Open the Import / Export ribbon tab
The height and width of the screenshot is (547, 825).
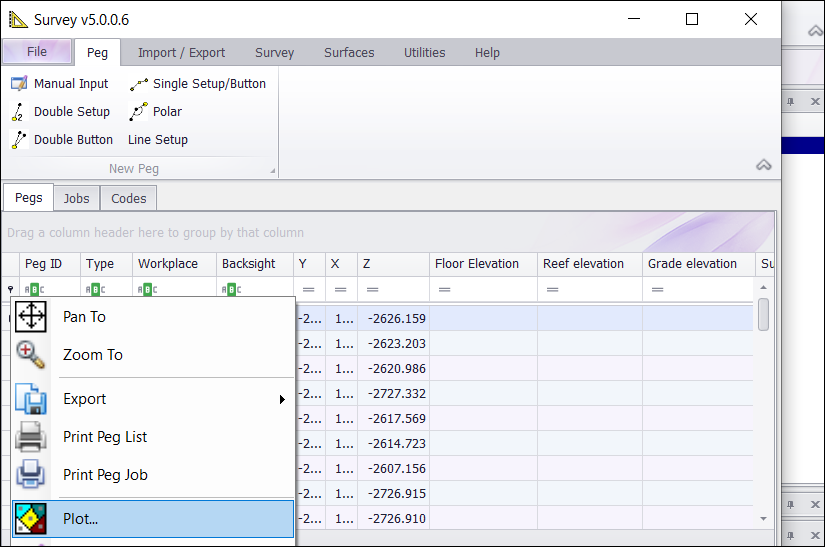pos(181,53)
